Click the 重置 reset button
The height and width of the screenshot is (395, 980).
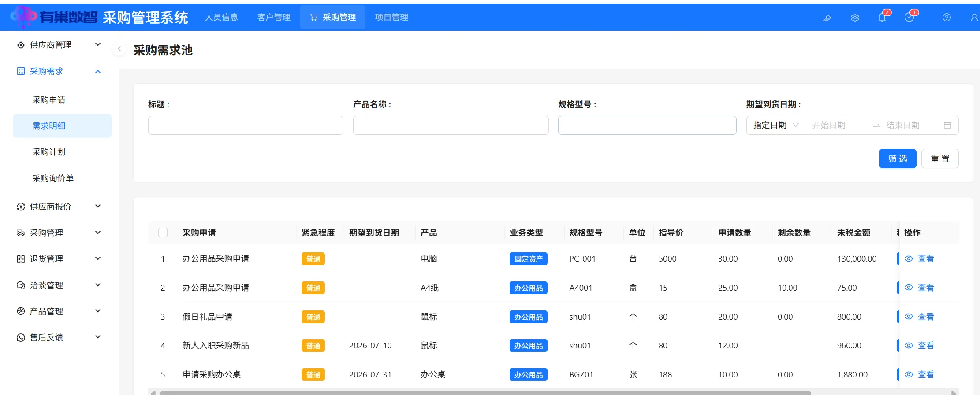tap(940, 159)
